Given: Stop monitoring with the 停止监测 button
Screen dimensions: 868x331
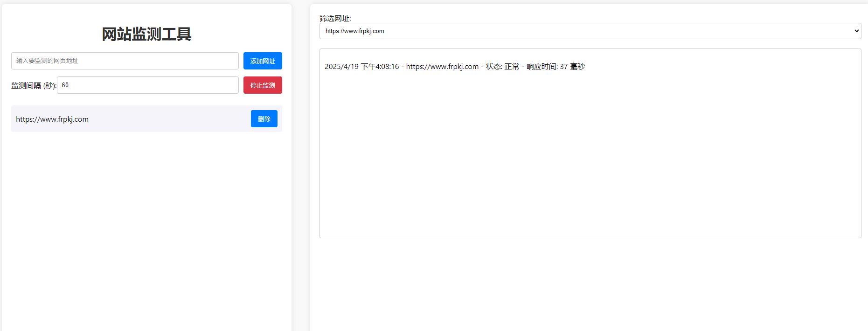Looking at the screenshot, I should 263,85.
